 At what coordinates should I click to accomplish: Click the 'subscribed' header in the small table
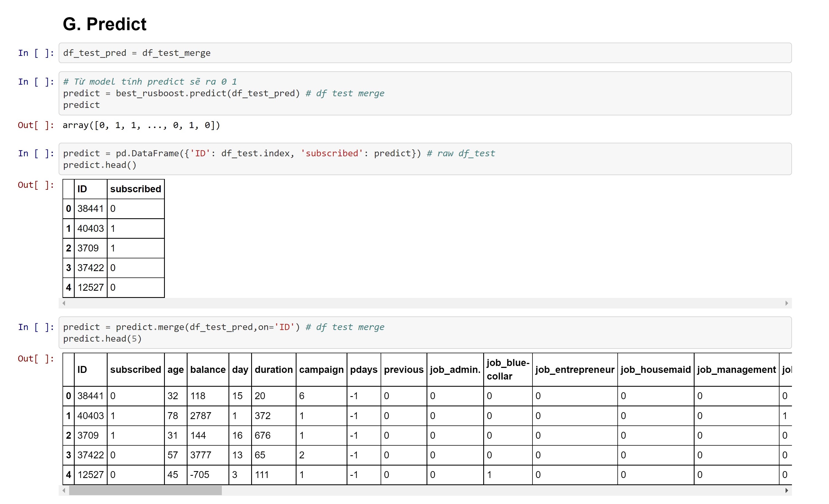136,189
